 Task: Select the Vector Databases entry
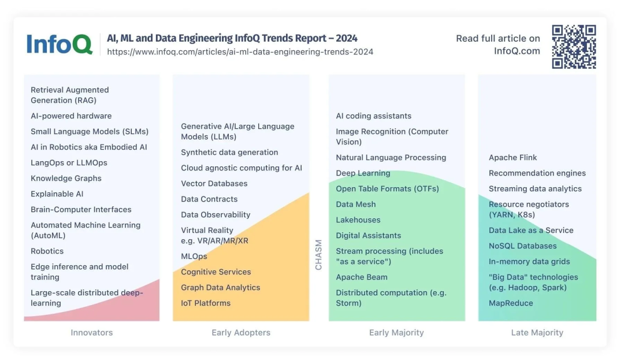[214, 184]
